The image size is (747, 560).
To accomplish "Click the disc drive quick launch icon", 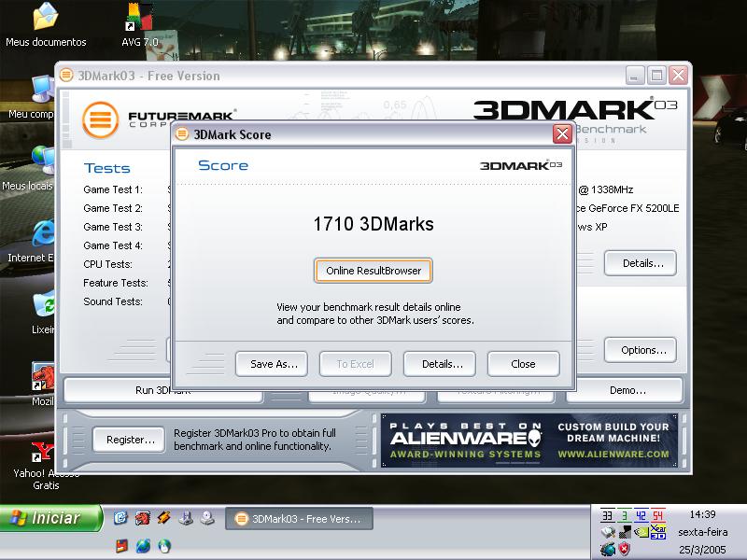I will click(x=207, y=518).
